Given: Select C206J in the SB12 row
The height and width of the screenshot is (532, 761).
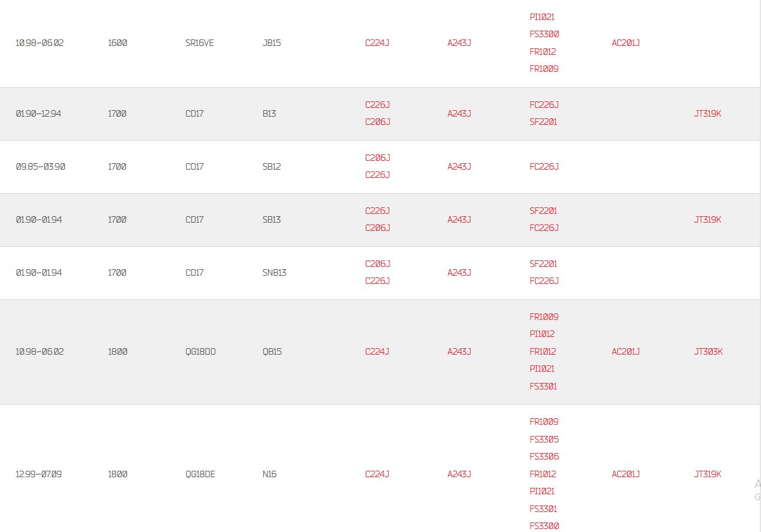Looking at the screenshot, I should click(378, 158).
